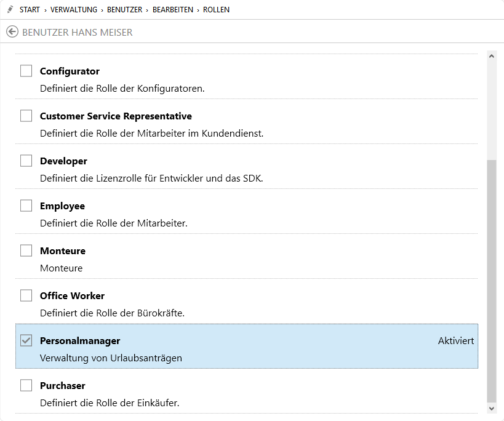Select ROLLEN breadcrumb item
Image resolution: width=504 pixels, height=421 pixels.
[217, 10]
